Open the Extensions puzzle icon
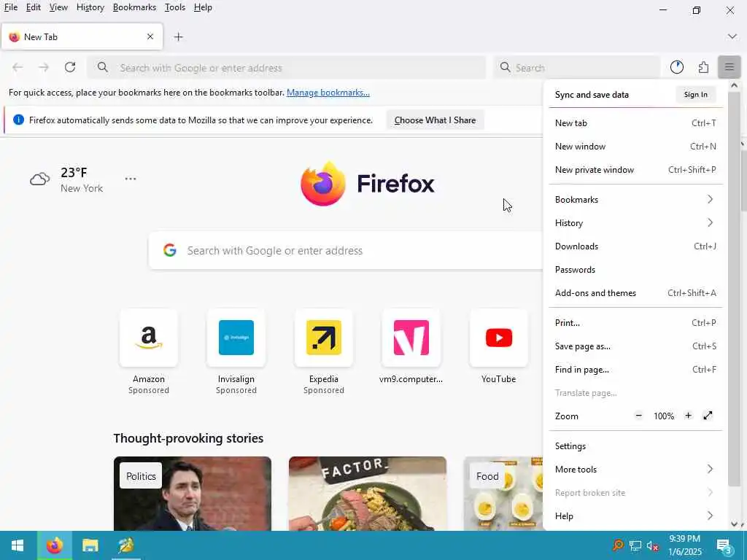The width and height of the screenshot is (747, 560). (703, 67)
